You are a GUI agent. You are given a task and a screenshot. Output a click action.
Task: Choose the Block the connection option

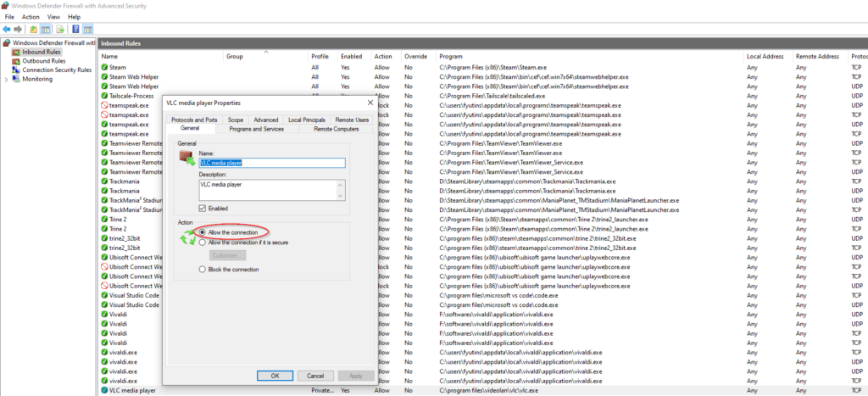point(203,270)
